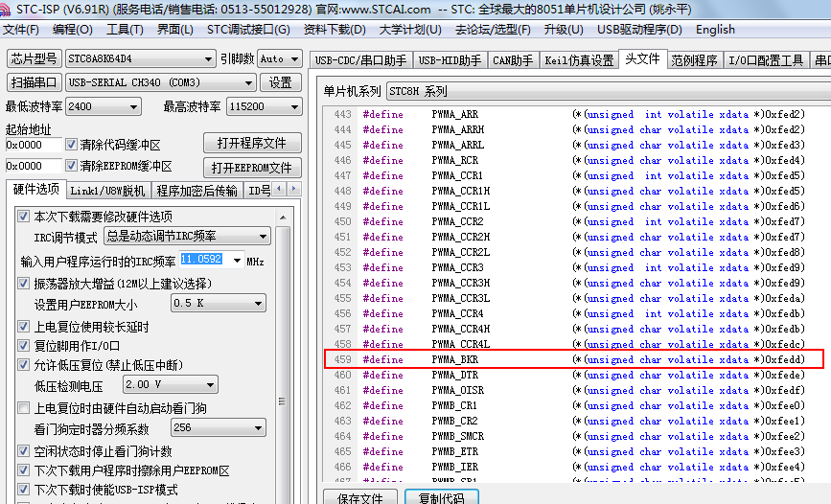Viewport: 831px width, 504px height.
Task: Click the 打开程序文件 button
Action: click(x=251, y=144)
